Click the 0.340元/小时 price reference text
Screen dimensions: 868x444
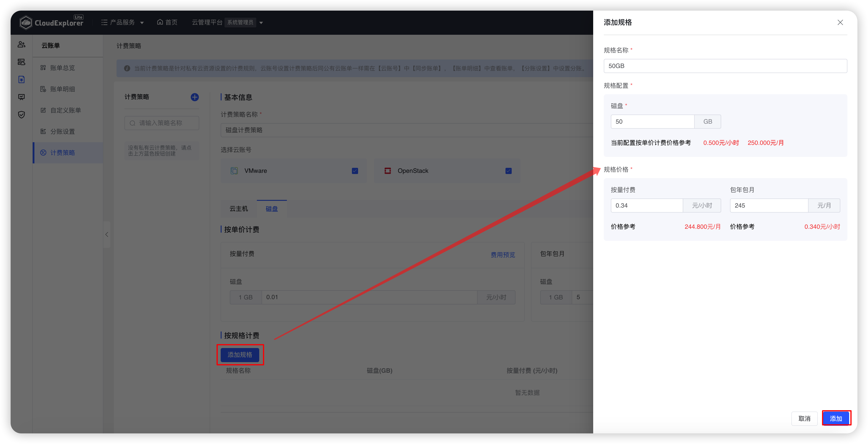pos(822,226)
